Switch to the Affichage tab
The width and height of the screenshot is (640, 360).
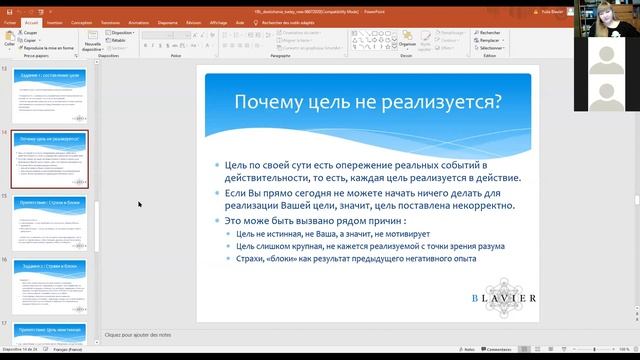(218, 23)
